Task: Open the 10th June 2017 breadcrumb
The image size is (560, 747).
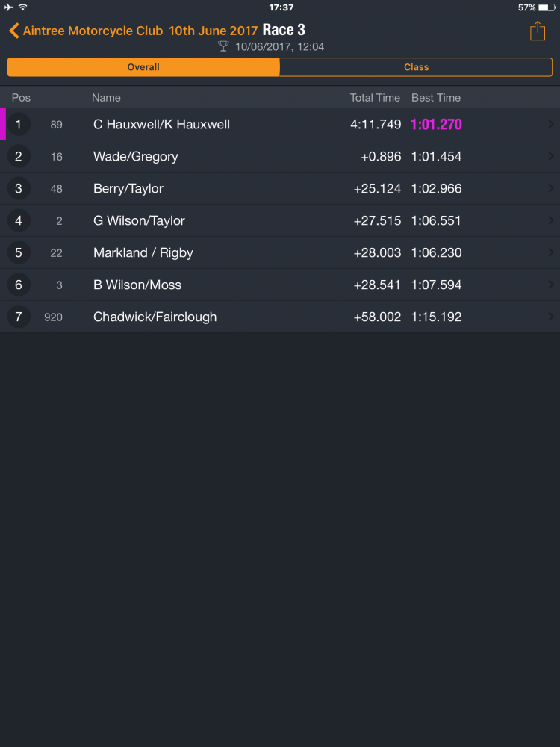Action: click(214, 31)
